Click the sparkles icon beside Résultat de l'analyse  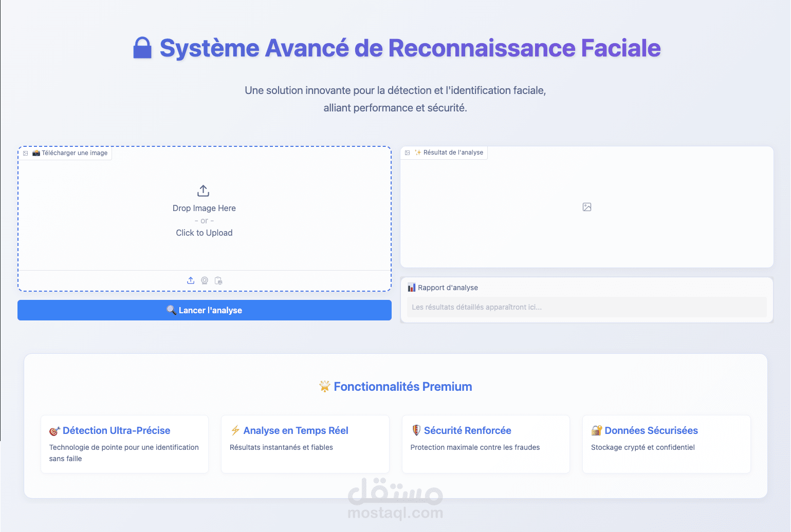click(418, 152)
